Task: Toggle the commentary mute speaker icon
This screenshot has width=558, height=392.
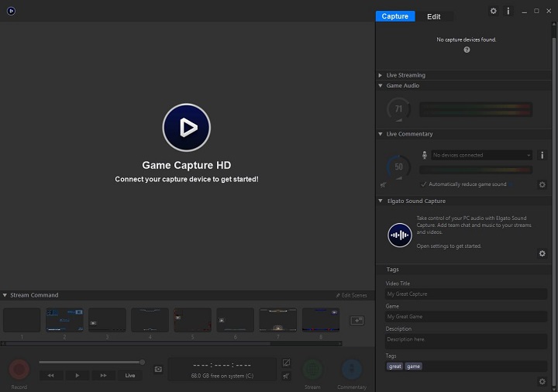Action: pyautogui.click(x=383, y=184)
